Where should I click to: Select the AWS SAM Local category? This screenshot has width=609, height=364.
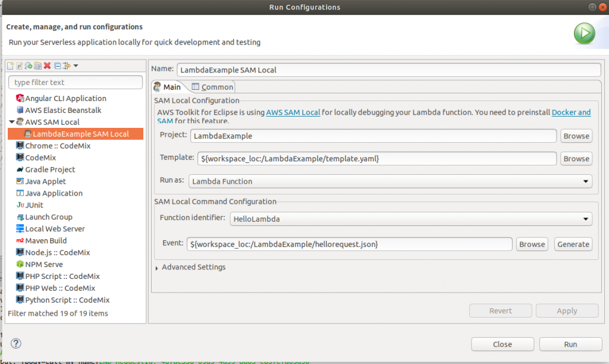pyautogui.click(x=48, y=122)
